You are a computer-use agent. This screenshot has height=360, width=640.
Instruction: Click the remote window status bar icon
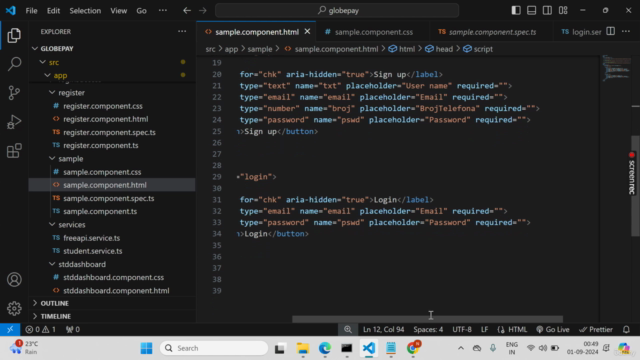[10, 329]
